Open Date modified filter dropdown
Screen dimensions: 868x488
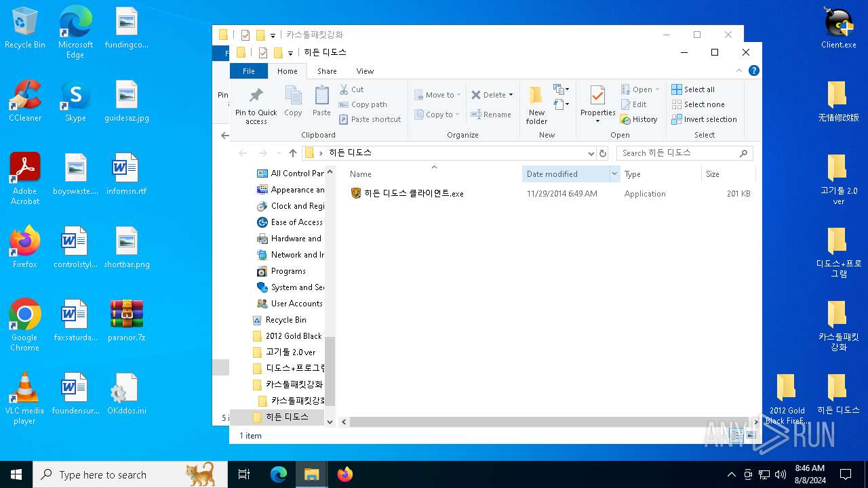click(615, 174)
